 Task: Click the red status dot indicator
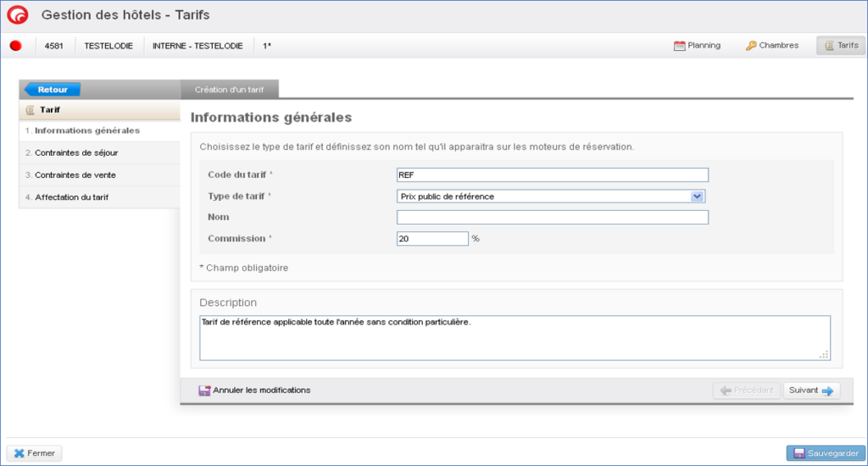[x=15, y=46]
